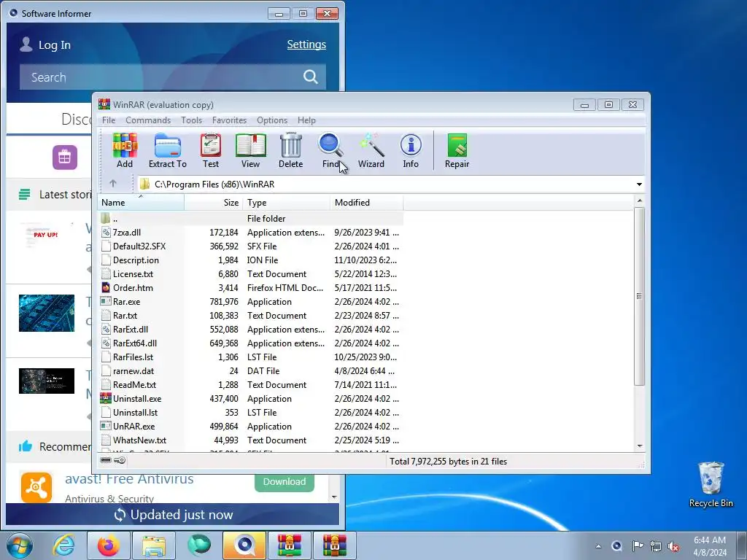Select the Uninstall.exe file
747x560 pixels.
coord(251,399)
